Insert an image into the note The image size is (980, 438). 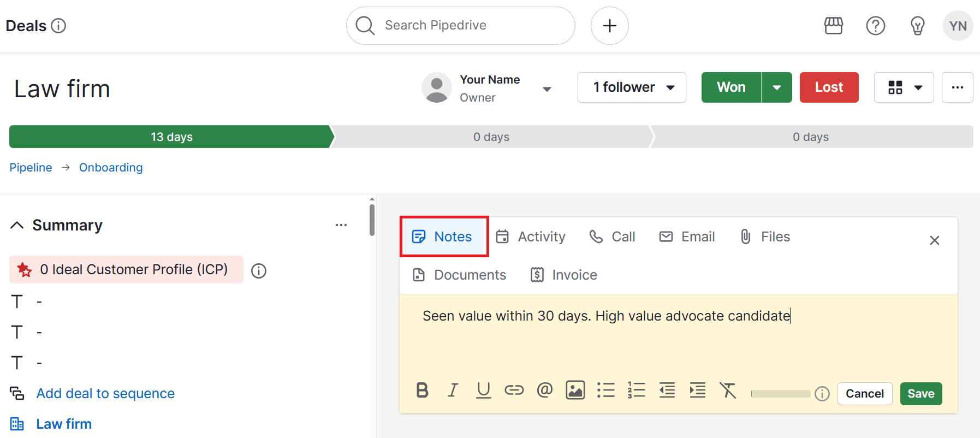(x=575, y=390)
